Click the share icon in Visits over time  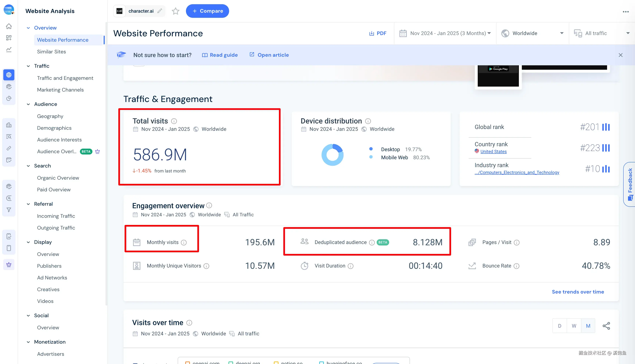point(606,326)
